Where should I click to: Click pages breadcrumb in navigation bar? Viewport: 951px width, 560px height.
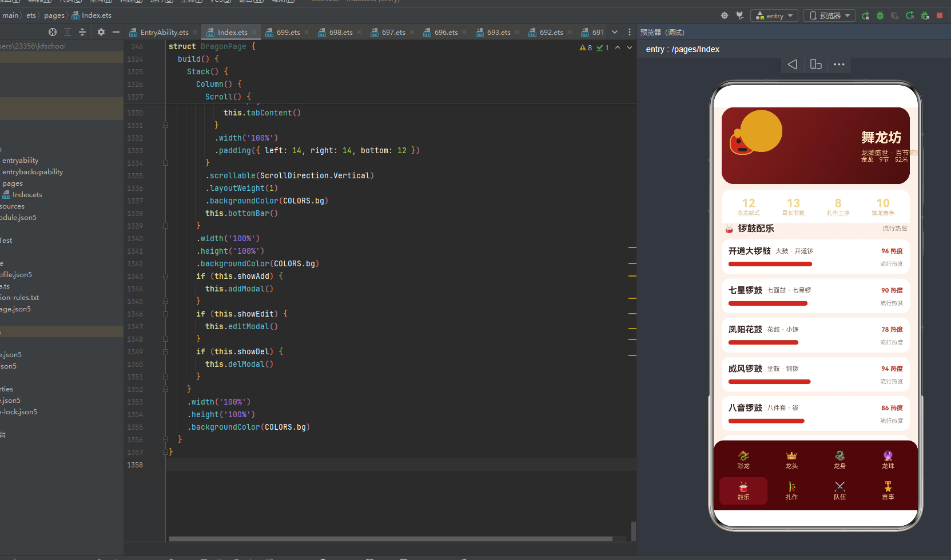click(54, 15)
